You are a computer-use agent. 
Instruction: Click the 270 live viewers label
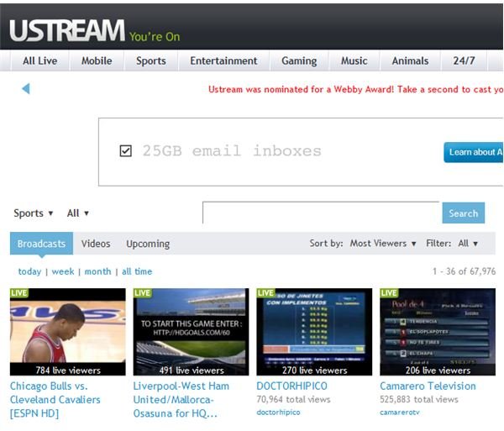pyautogui.click(x=315, y=371)
